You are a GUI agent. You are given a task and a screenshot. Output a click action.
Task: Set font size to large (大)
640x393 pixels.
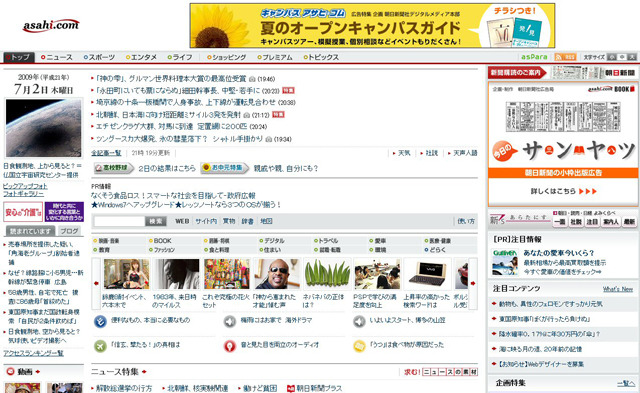click(x=631, y=57)
